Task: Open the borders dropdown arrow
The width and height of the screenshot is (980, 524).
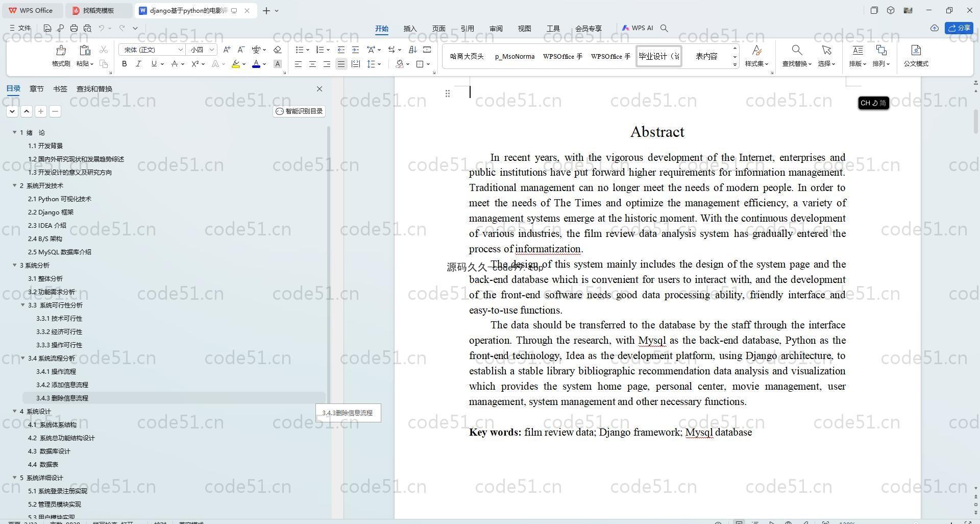Action: 428,64
